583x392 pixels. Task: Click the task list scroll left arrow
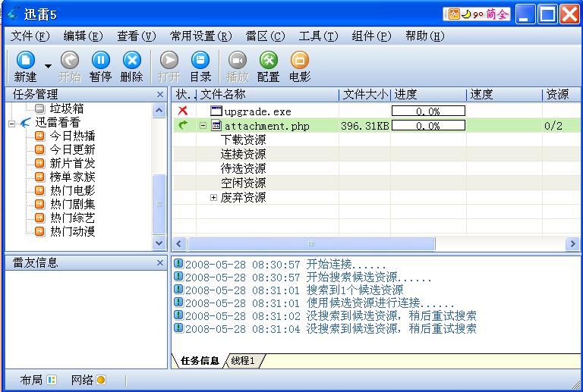coord(179,244)
